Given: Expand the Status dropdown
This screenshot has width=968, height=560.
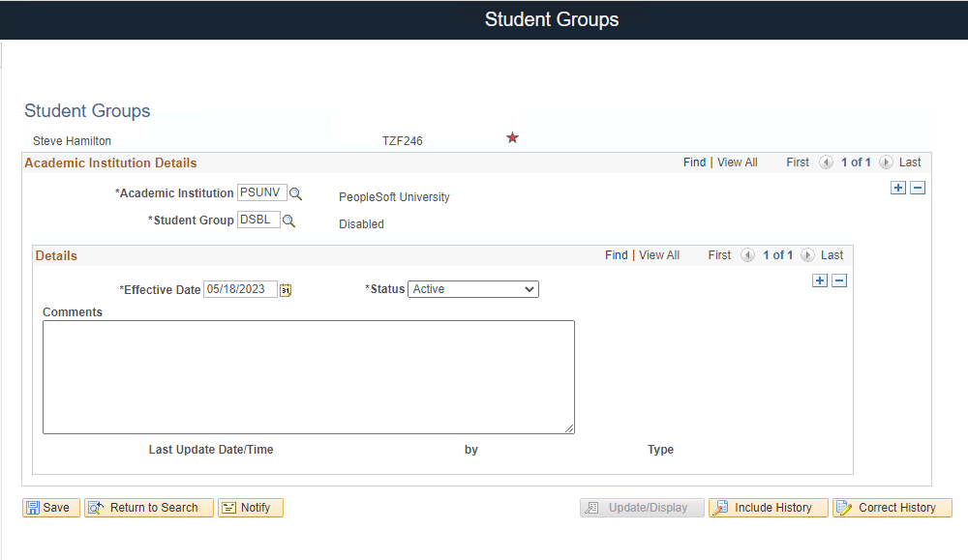Looking at the screenshot, I should click(x=473, y=289).
